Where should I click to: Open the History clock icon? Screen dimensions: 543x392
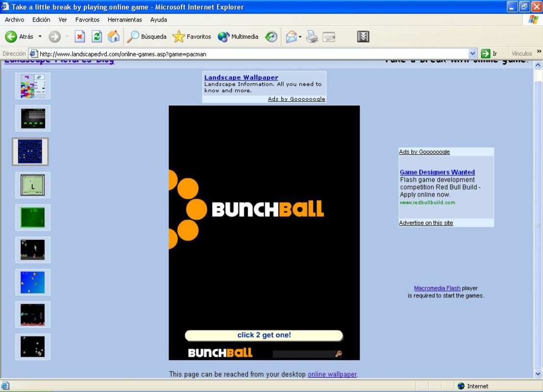(x=271, y=36)
